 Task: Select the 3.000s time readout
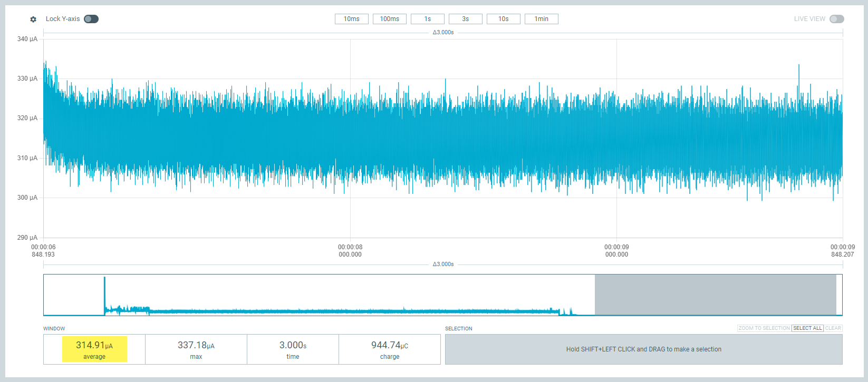tap(293, 349)
